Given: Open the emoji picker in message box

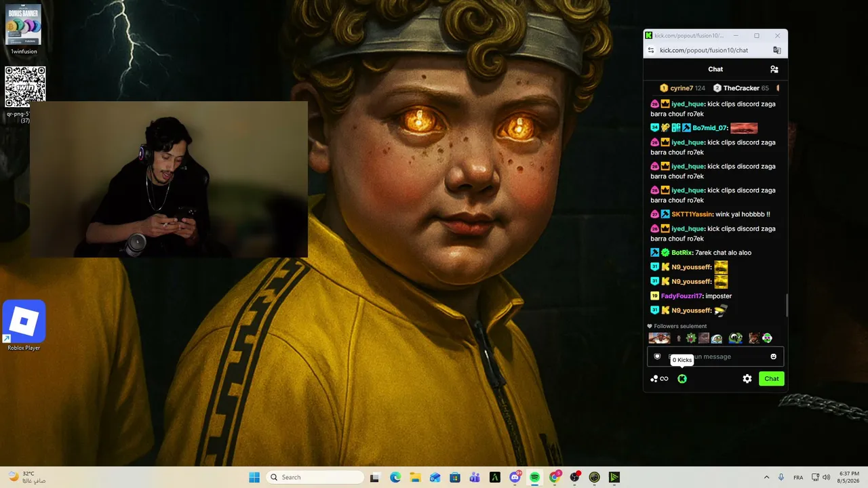Looking at the screenshot, I should point(773,357).
